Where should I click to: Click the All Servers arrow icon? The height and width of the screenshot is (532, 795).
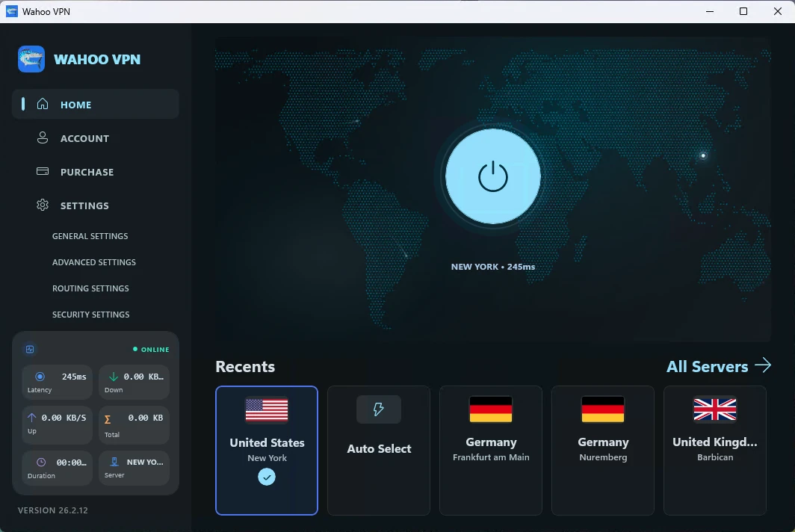tap(763, 365)
